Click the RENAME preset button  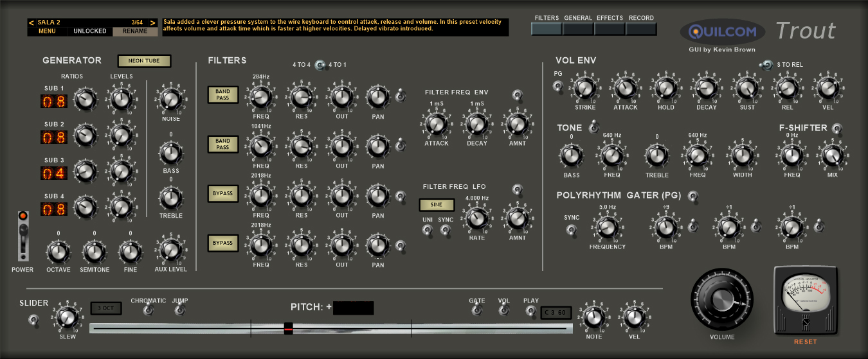point(135,31)
